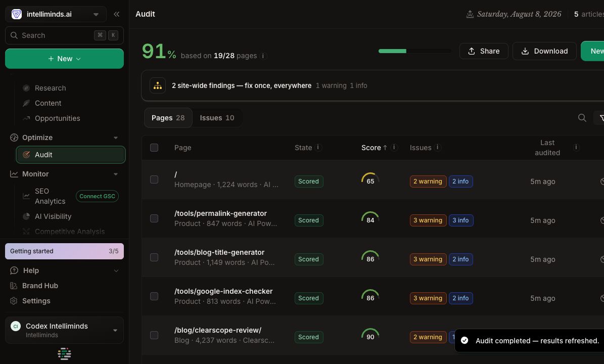Viewport: 604px width, 364px height.
Task: Click info icon next to Score header
Action: pos(394,147)
